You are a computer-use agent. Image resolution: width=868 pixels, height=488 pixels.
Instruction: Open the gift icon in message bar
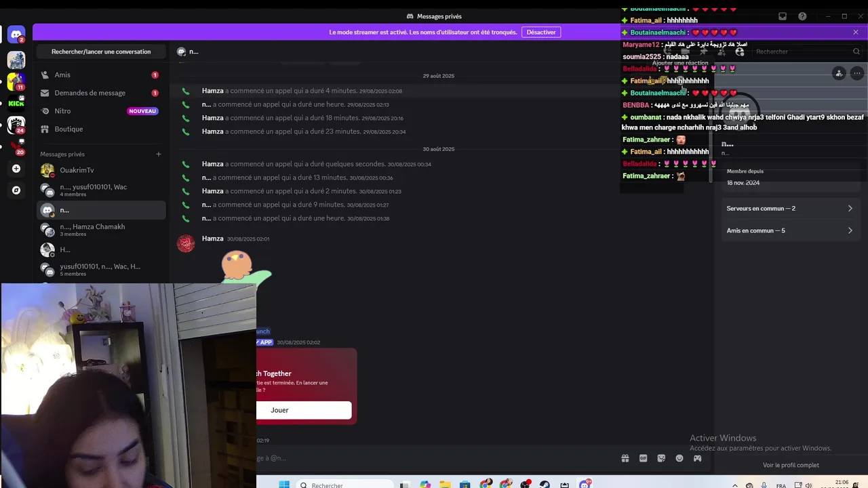(x=625, y=458)
